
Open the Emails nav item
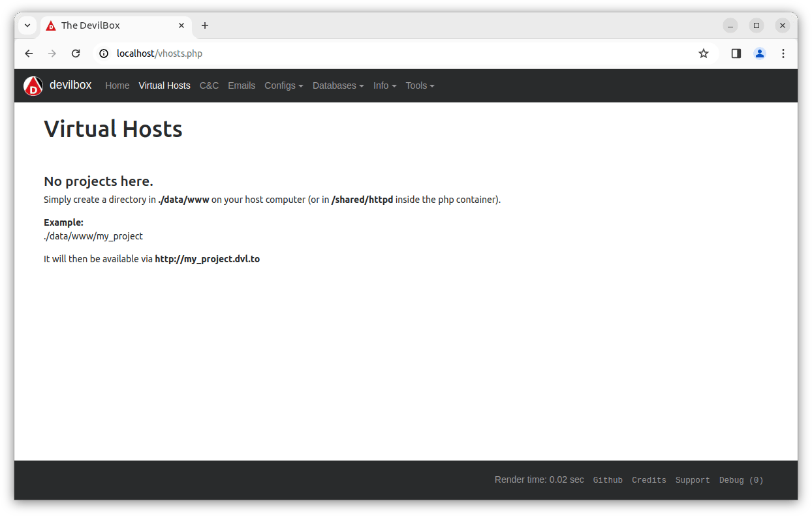tap(242, 85)
